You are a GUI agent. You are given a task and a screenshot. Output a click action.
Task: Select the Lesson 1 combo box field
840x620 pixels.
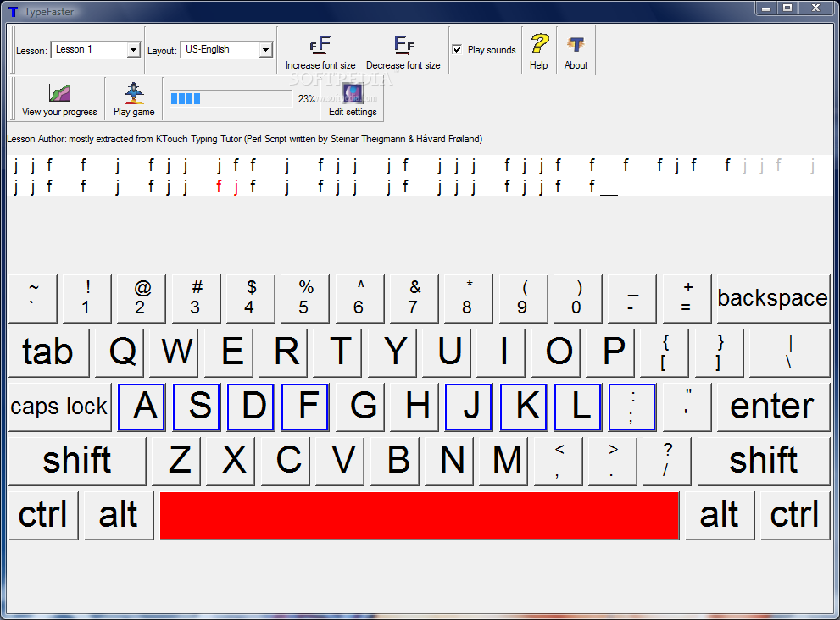pyautogui.click(x=95, y=50)
